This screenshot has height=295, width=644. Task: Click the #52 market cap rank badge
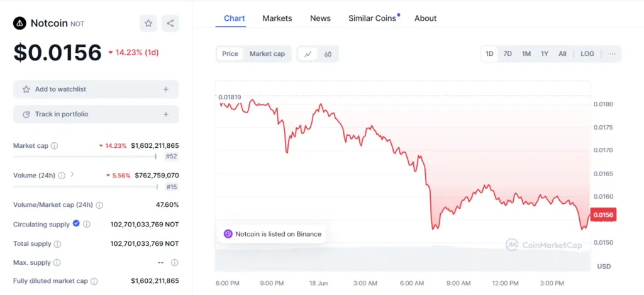pyautogui.click(x=172, y=156)
